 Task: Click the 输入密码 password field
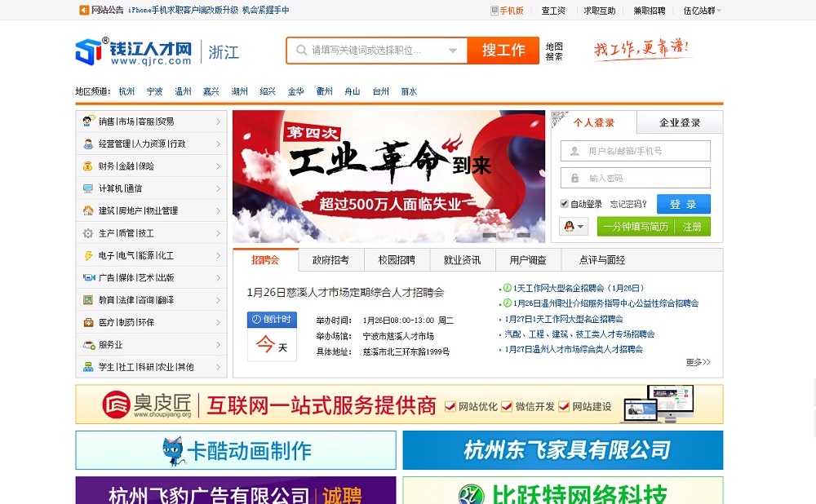(x=636, y=178)
